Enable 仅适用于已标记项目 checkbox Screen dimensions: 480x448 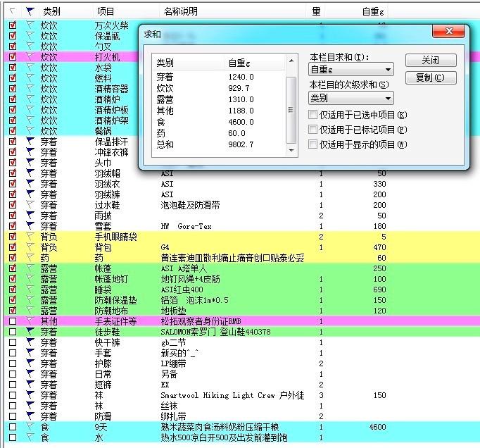(x=312, y=130)
